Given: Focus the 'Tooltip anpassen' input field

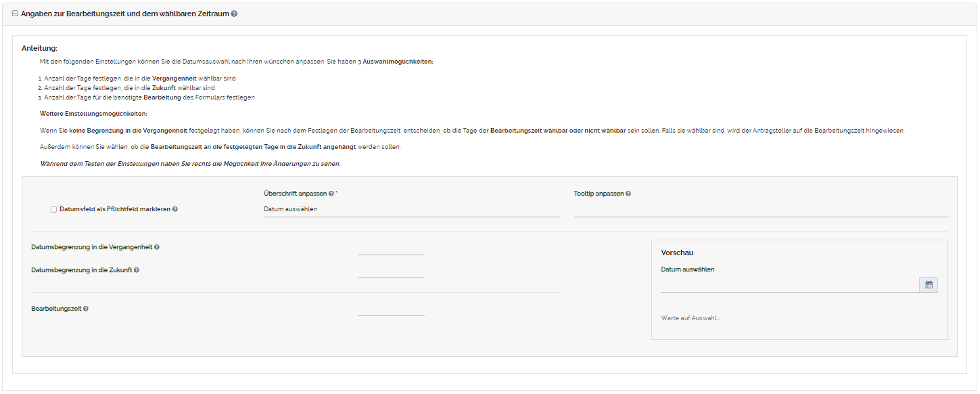Looking at the screenshot, I should click(x=760, y=209).
